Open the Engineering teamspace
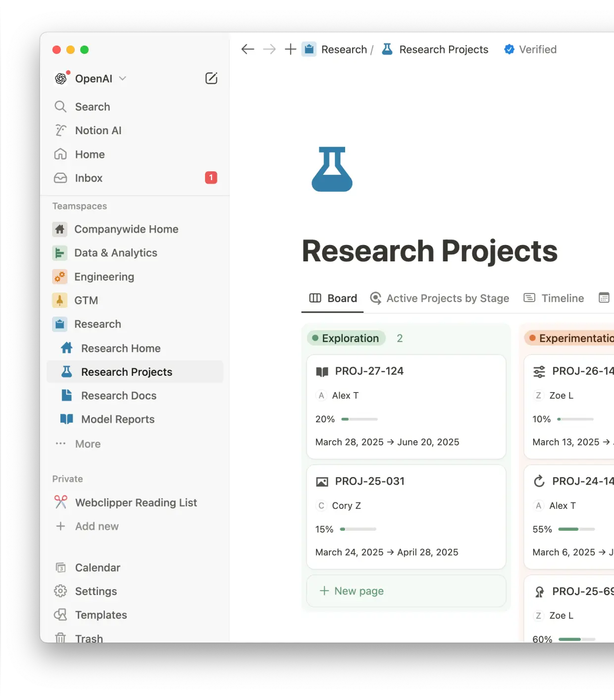614x700 pixels. [x=104, y=277]
